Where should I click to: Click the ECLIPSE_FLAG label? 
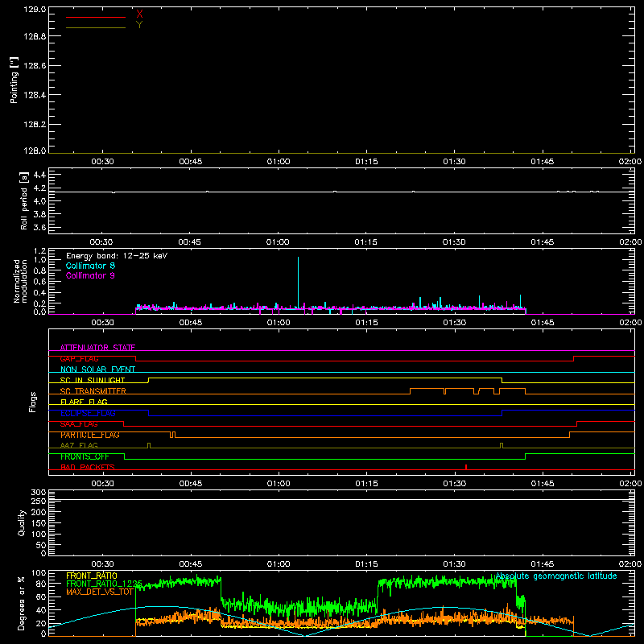pos(88,413)
